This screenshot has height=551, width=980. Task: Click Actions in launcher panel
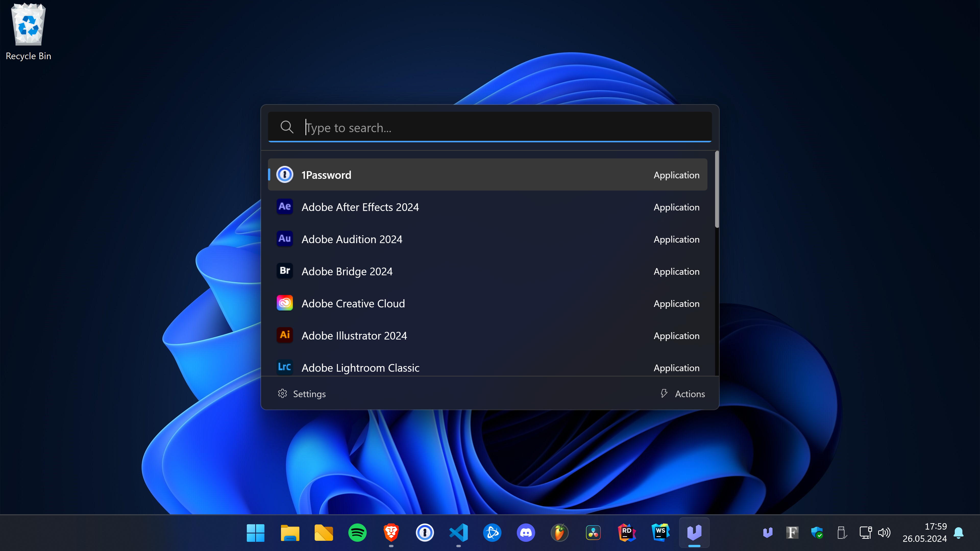click(682, 394)
